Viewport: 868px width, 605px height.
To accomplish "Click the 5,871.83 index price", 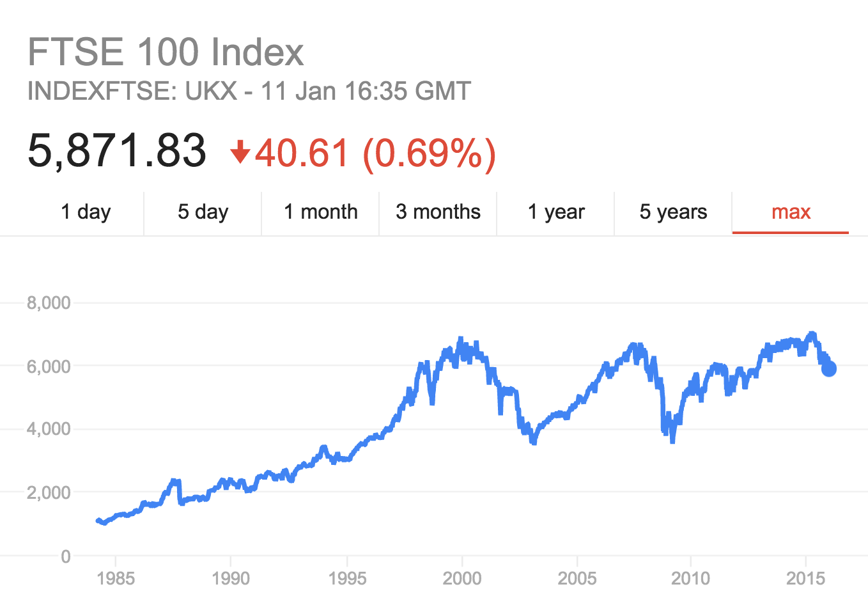I will [117, 151].
